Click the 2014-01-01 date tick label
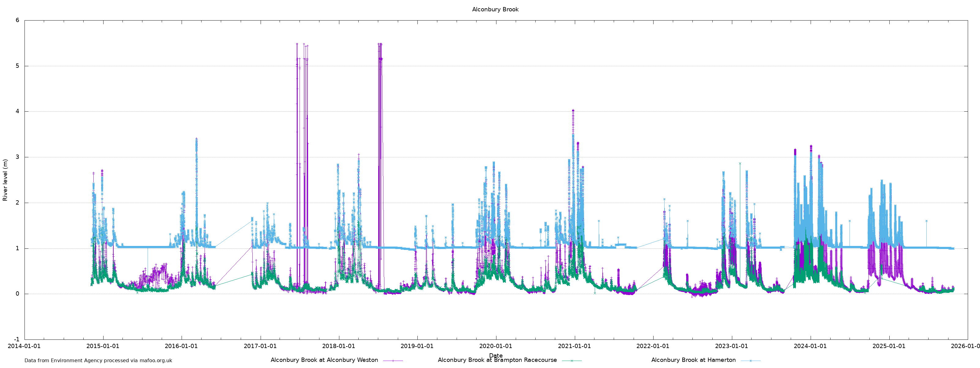Viewport: 980px width, 368px height. [24, 346]
